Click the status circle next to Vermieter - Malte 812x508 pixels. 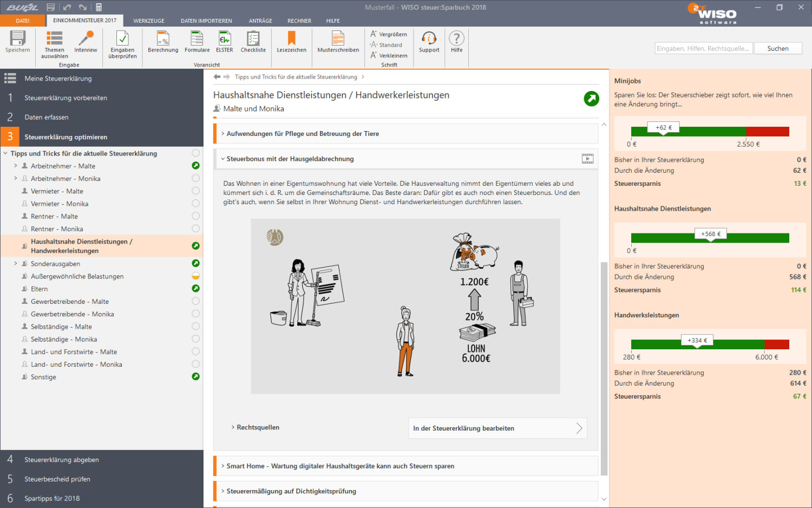point(195,191)
